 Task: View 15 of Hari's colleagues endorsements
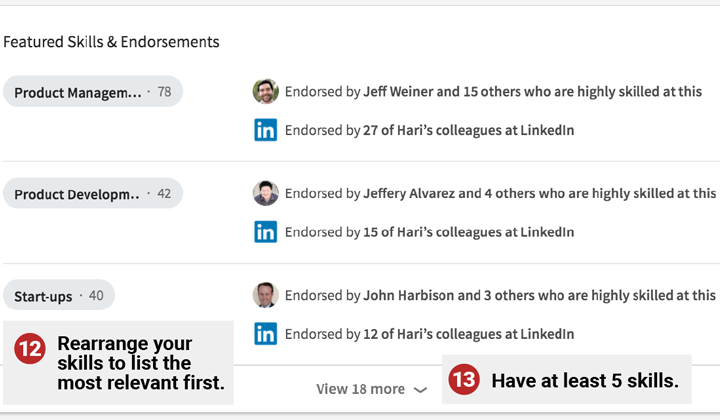click(468, 232)
